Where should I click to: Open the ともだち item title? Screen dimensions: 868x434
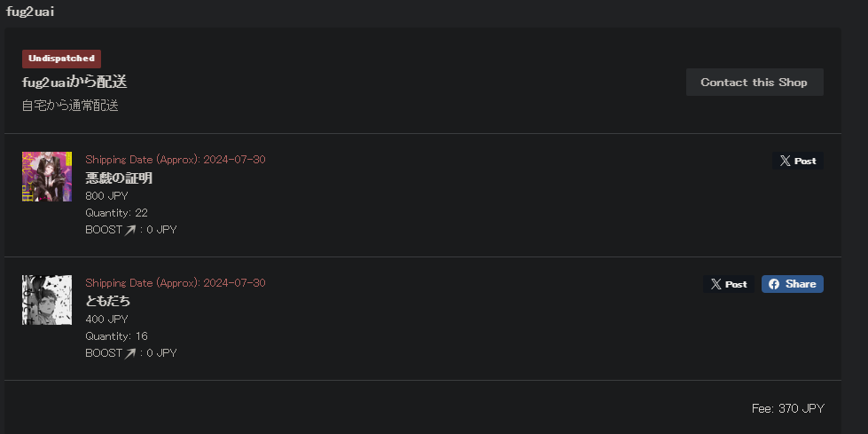point(108,301)
